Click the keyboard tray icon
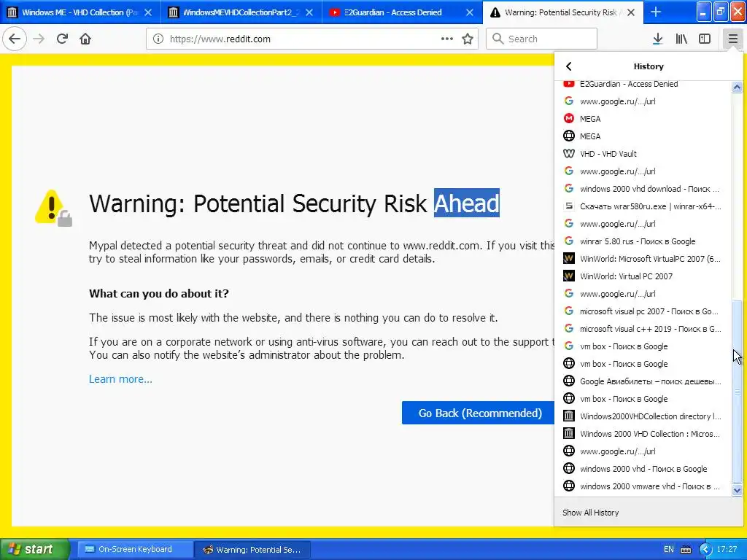 (686, 550)
